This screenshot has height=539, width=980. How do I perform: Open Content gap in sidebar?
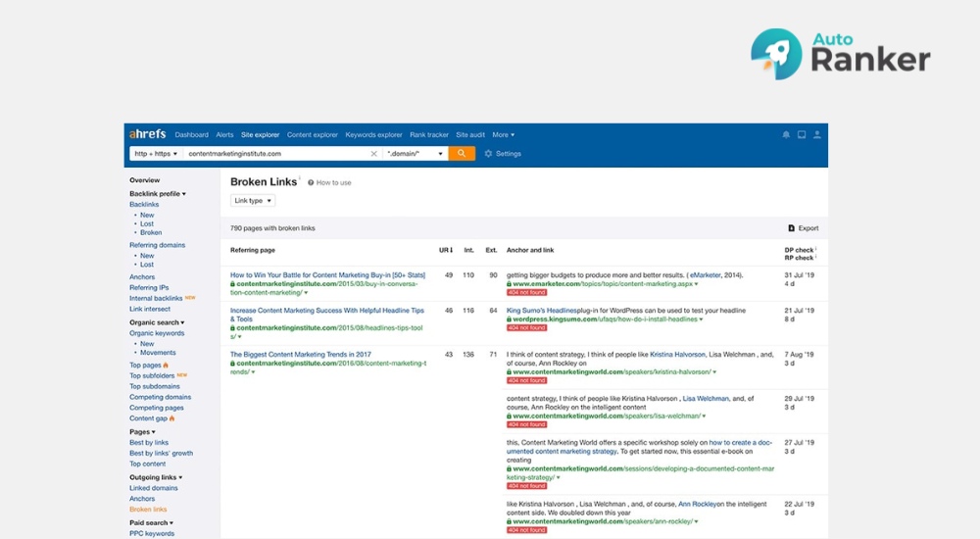pos(148,418)
